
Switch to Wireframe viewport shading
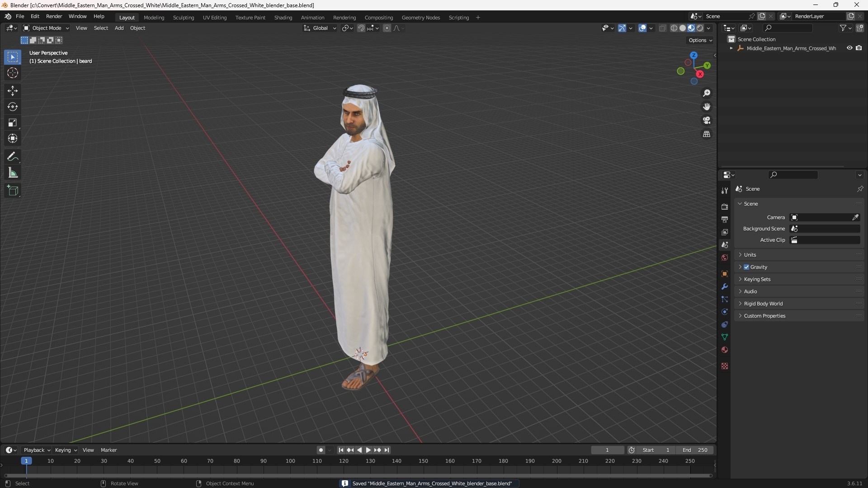click(x=674, y=28)
